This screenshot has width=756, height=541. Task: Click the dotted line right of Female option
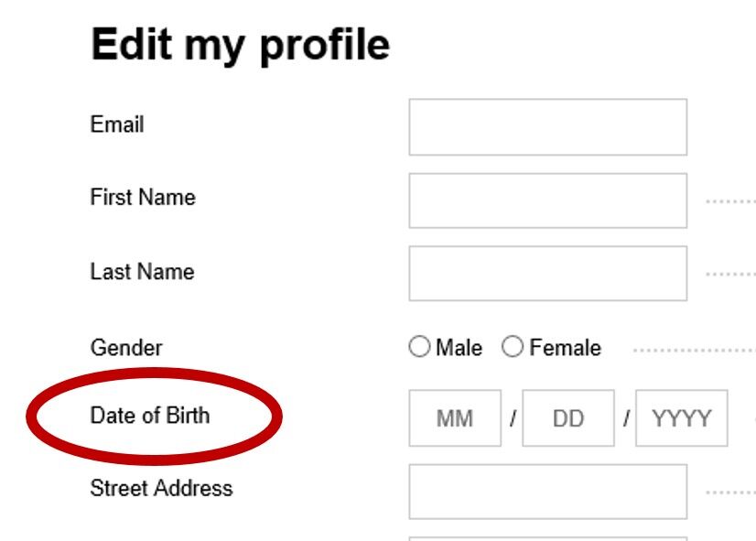click(x=693, y=350)
